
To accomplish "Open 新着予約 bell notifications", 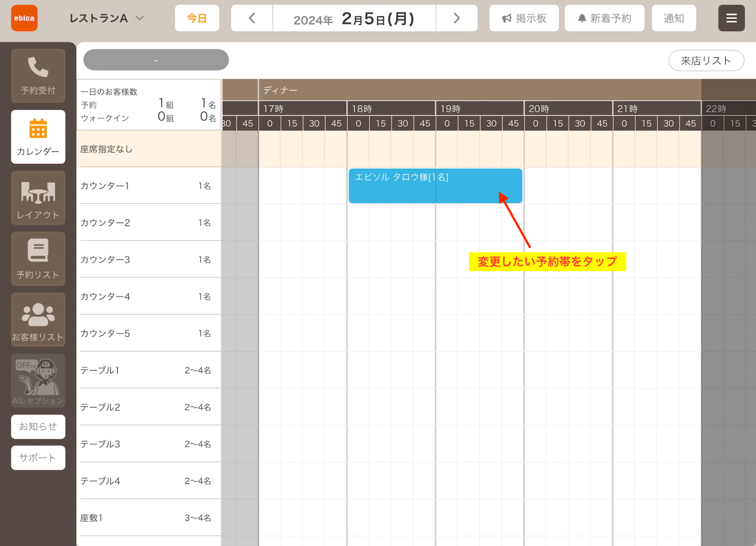I will coord(604,18).
